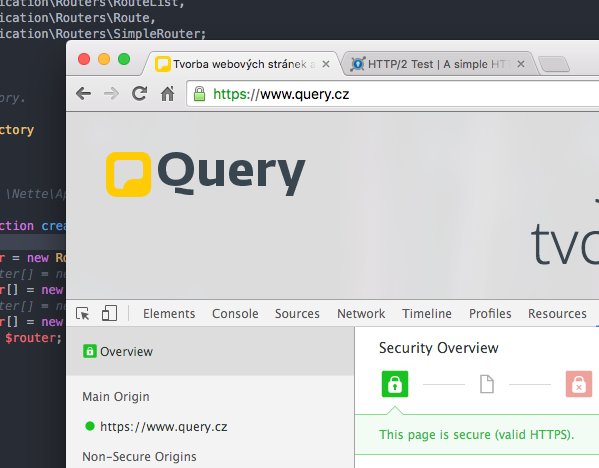Viewport: 599px width, 468px height.
Task: Toggle the device mode icon in DevTools
Action: [x=109, y=313]
